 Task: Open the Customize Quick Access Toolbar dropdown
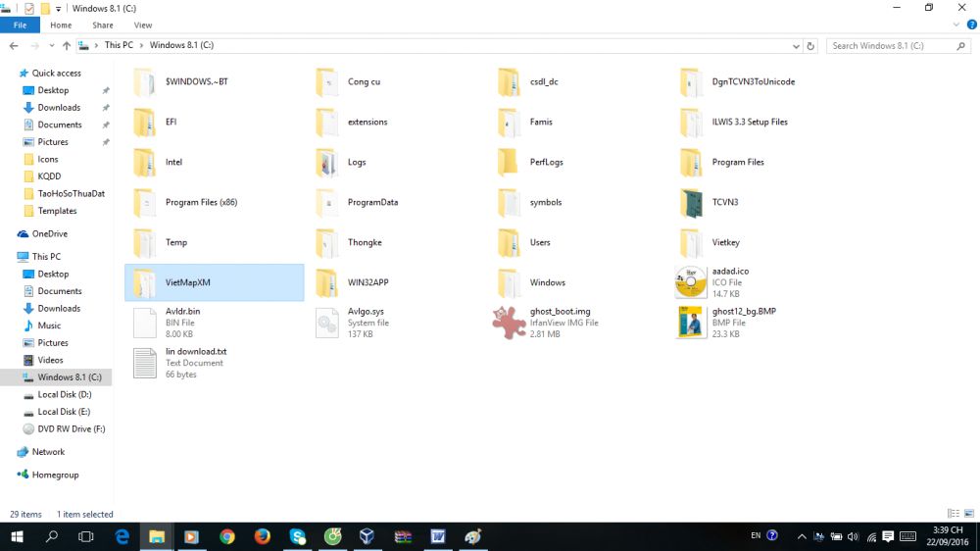59,8
